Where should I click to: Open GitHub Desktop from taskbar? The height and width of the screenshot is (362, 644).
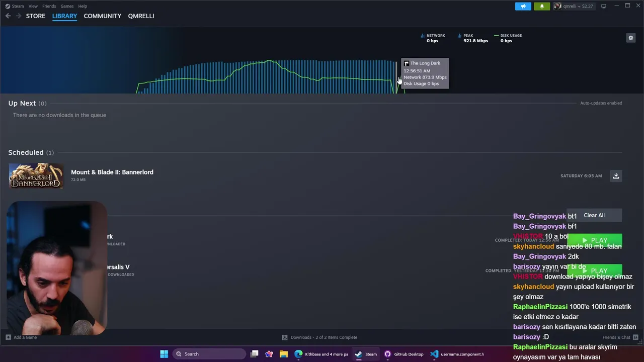pos(404,354)
